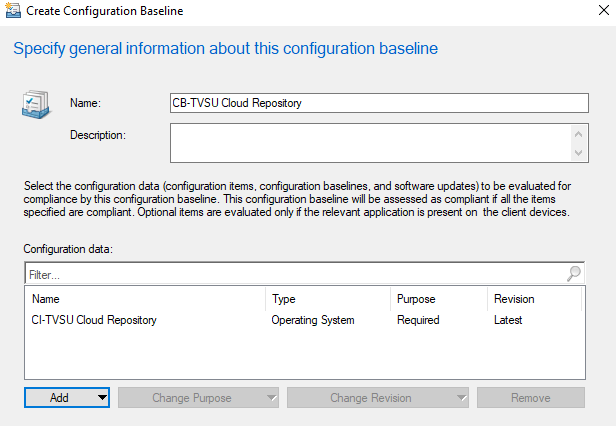Sort list by the Purpose column header
Image resolution: width=616 pixels, height=426 pixels.
(438, 298)
